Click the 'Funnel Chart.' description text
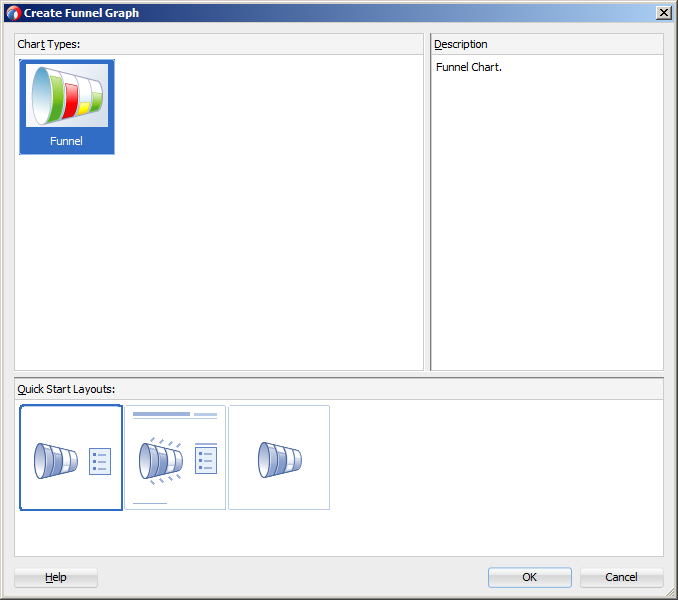This screenshot has width=678, height=600. pos(469,67)
